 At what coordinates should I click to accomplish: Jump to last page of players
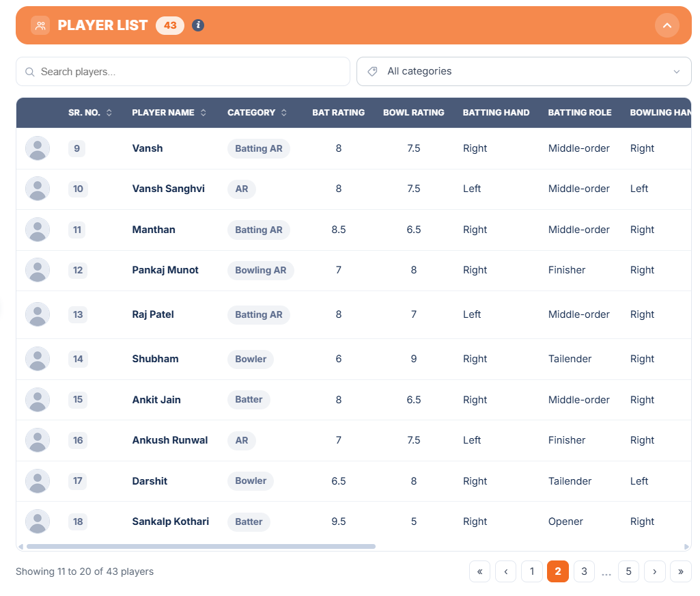coord(680,571)
